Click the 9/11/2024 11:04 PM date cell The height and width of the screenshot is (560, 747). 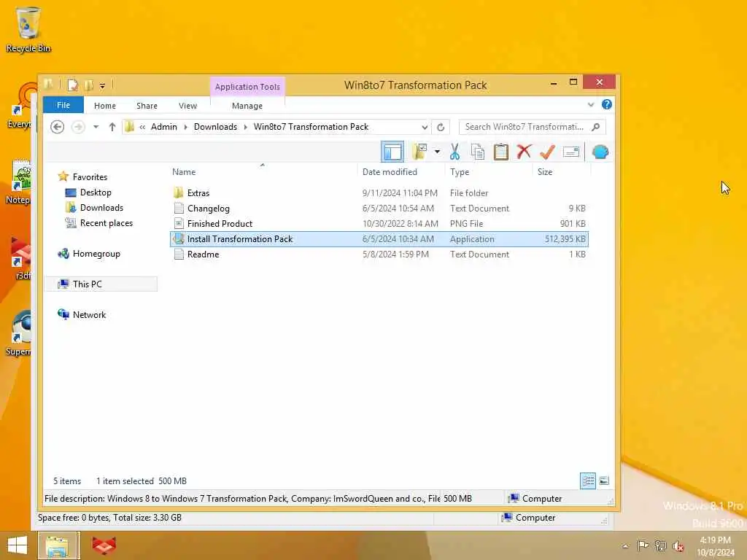[400, 192]
